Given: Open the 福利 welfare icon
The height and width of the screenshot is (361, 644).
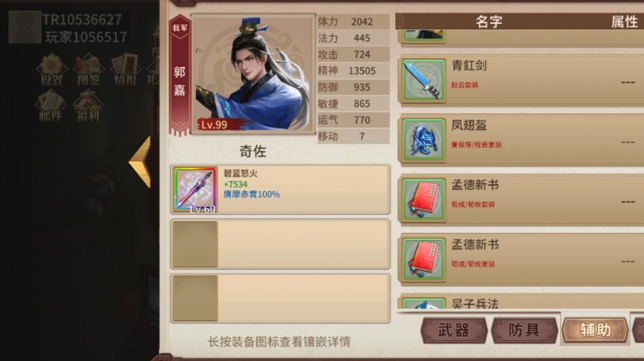Looking at the screenshot, I should click(x=88, y=105).
